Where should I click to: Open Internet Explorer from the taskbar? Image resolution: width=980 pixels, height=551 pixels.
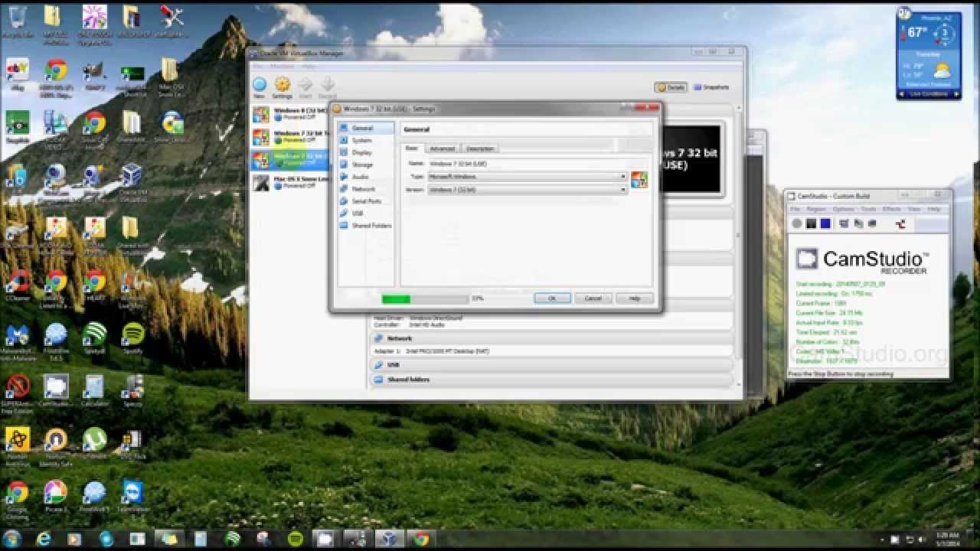[x=44, y=540]
